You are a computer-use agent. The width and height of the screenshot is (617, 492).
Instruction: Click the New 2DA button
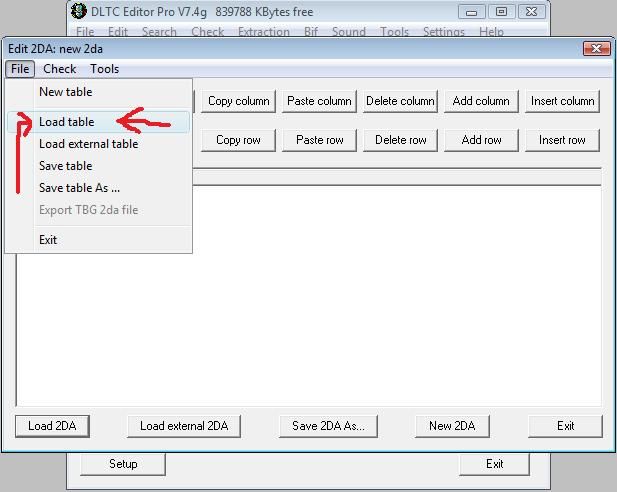(x=452, y=426)
